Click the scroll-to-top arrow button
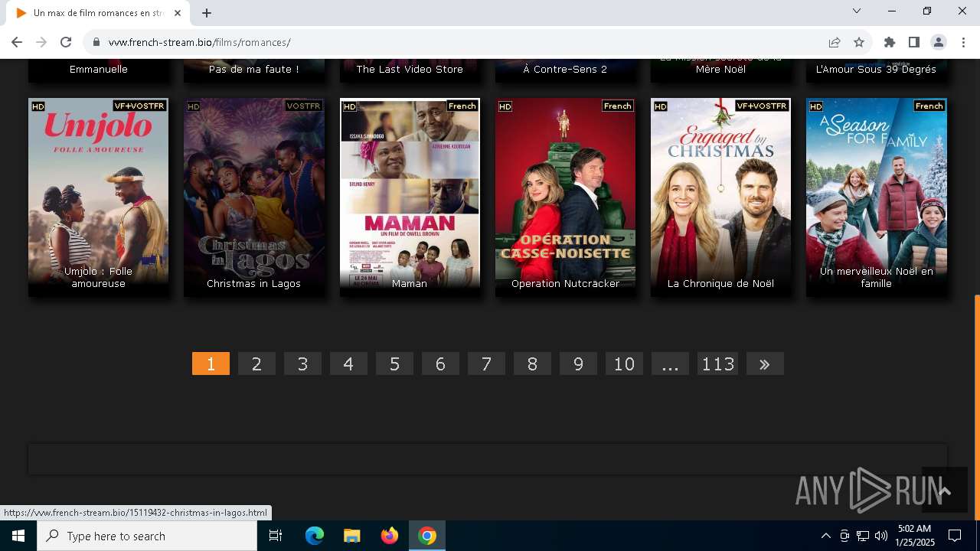 pos(944,490)
